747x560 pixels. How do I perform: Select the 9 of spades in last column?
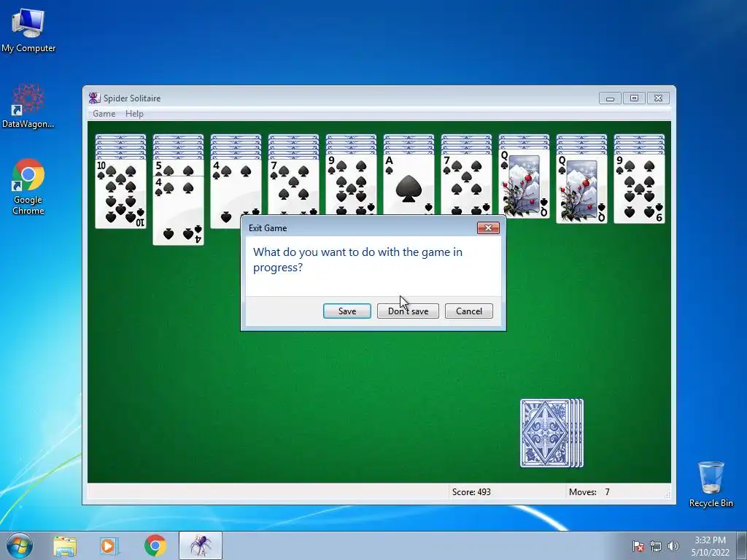click(639, 189)
